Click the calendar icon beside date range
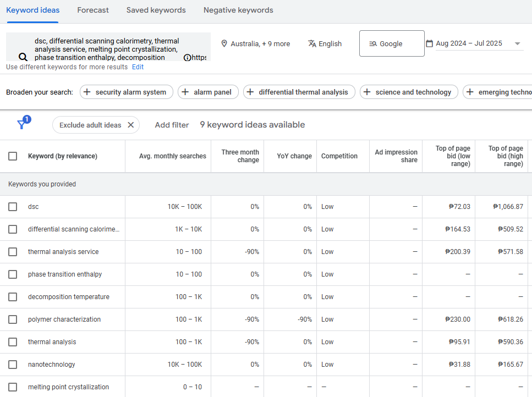Screen dimensions: 532x397 click(429, 43)
